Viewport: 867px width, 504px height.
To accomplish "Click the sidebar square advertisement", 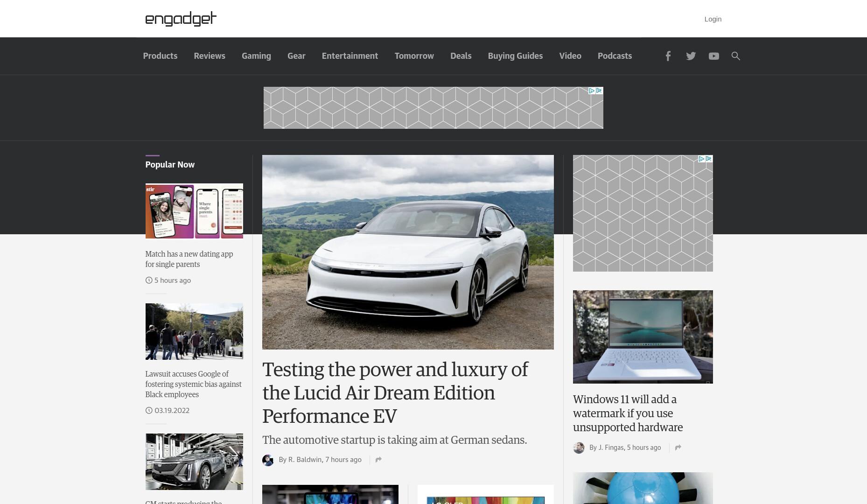I will click(643, 213).
